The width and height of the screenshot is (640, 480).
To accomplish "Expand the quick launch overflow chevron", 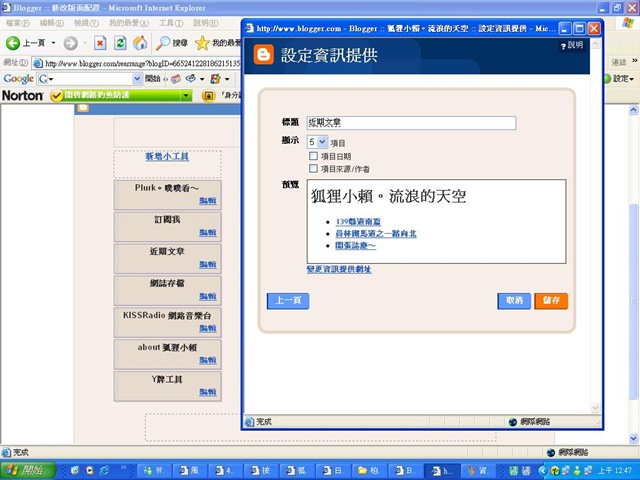I will [123, 468].
